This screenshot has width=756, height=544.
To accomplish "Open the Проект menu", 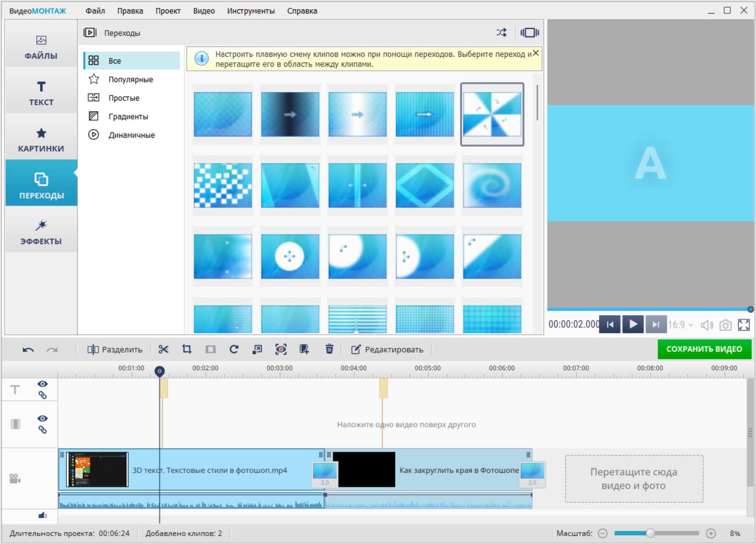I will tap(168, 11).
